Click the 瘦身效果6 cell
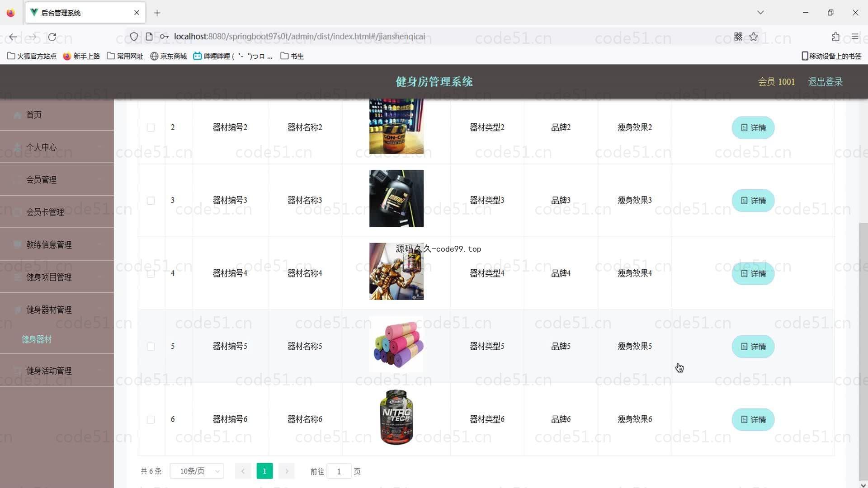The image size is (868, 488). coord(635,419)
